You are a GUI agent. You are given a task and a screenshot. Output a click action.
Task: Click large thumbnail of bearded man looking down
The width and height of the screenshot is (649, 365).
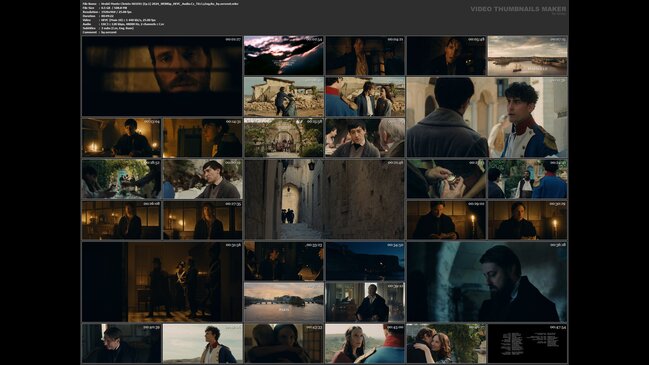coord(487,282)
